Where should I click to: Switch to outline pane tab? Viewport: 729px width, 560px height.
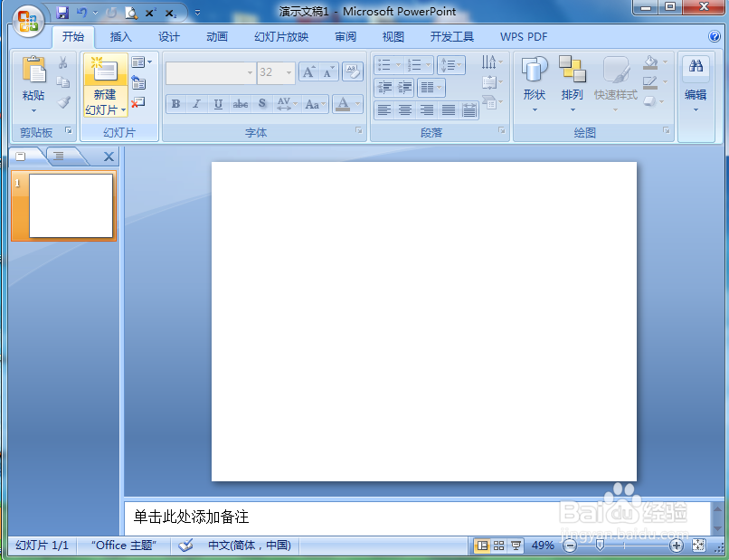coord(59,156)
